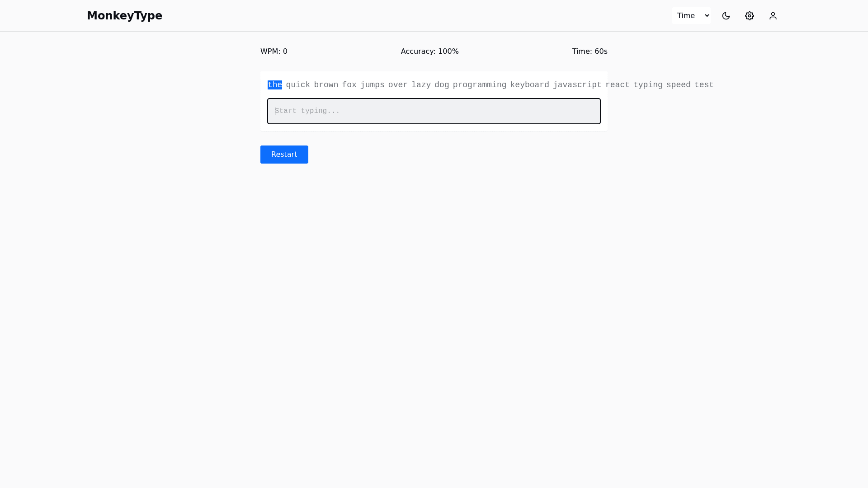Click the Accuracy: 100% readout
This screenshot has width=868, height=488.
429,52
